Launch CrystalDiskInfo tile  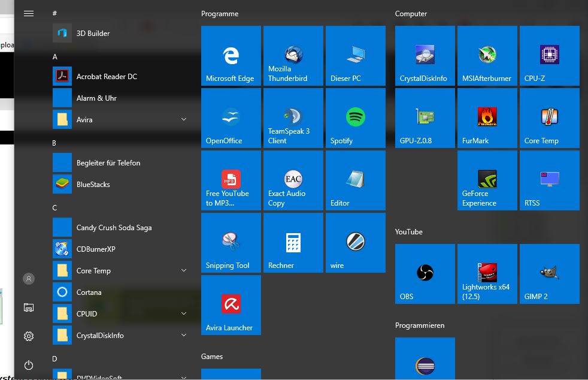(425, 56)
